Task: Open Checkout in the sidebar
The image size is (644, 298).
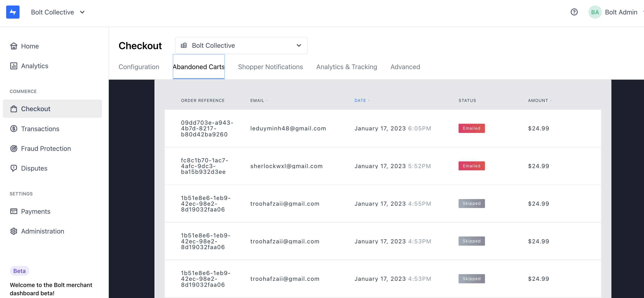Action: 52,109
